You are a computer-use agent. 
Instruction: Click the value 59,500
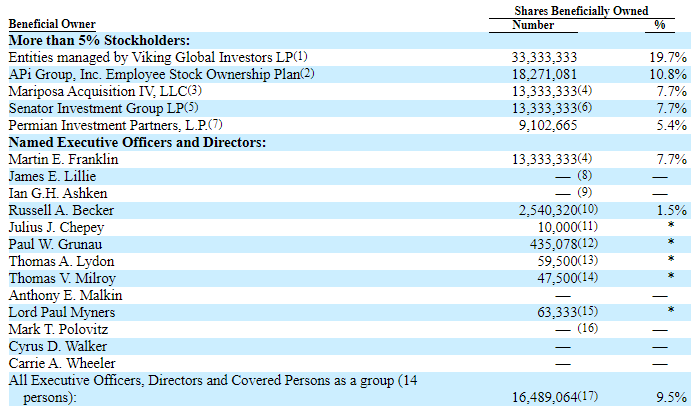click(557, 261)
